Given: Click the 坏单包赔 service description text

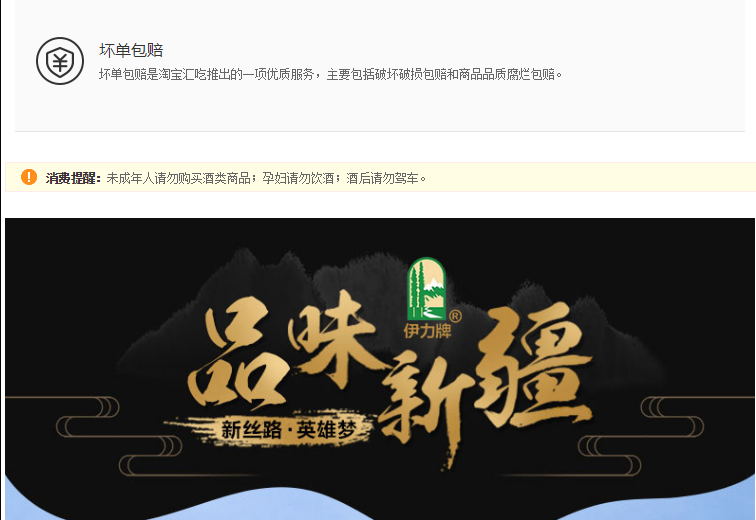Looking at the screenshot, I should point(330,74).
